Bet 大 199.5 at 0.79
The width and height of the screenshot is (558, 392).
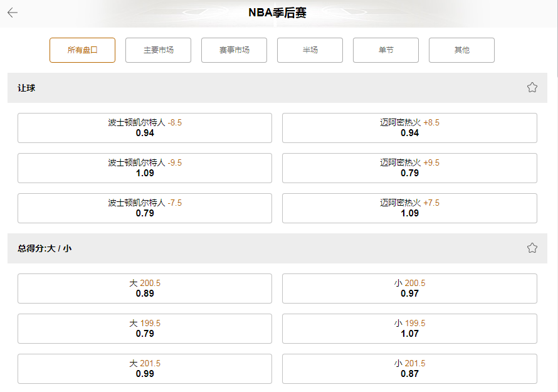(144, 328)
